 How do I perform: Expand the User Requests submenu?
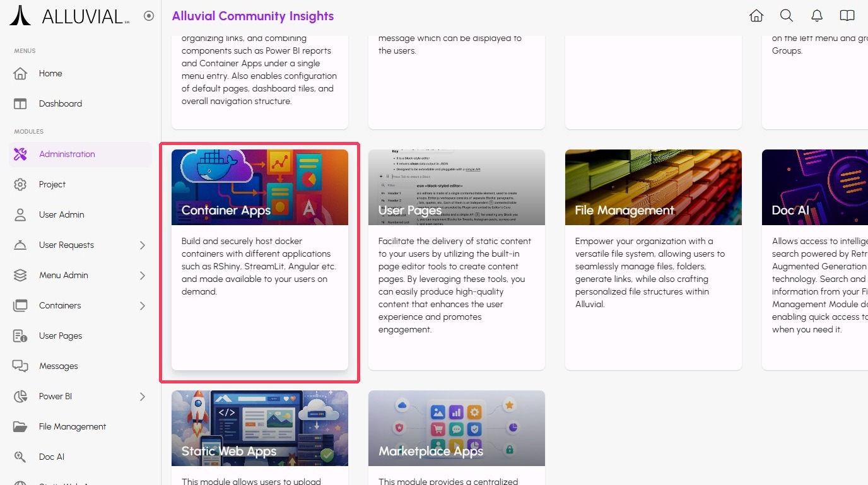pos(143,245)
